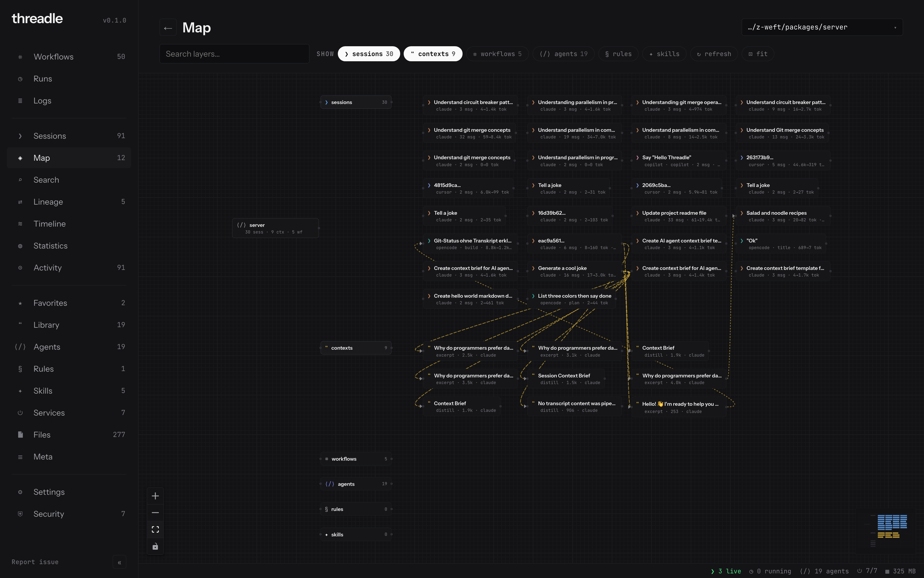Click the Settings gear icon in sidebar

[x=20, y=492]
